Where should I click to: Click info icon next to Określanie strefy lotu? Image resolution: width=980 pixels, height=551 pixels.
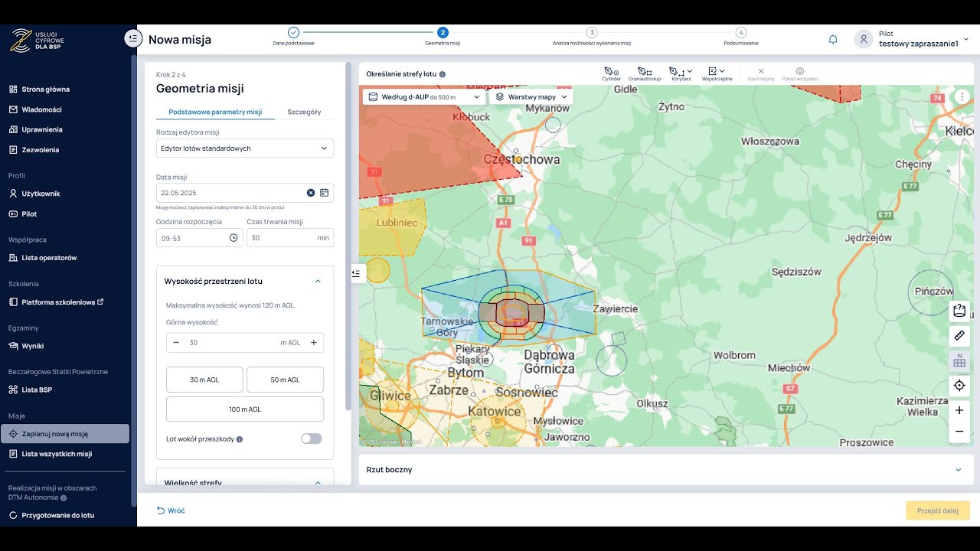[443, 75]
